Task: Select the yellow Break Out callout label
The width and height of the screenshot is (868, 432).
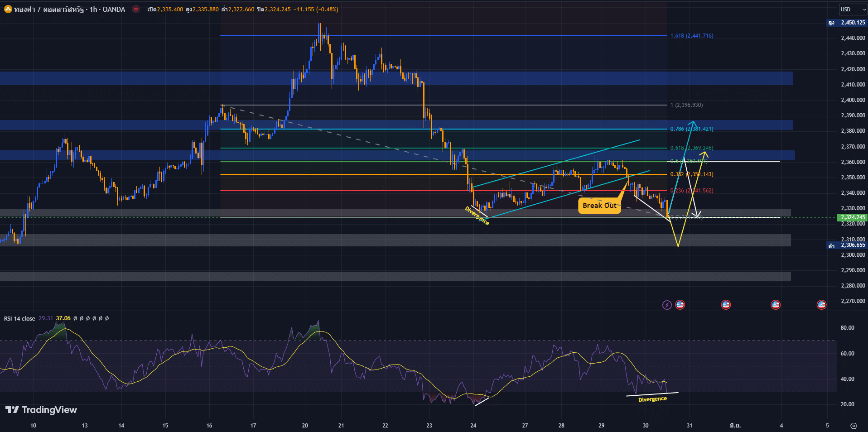Action: click(599, 206)
